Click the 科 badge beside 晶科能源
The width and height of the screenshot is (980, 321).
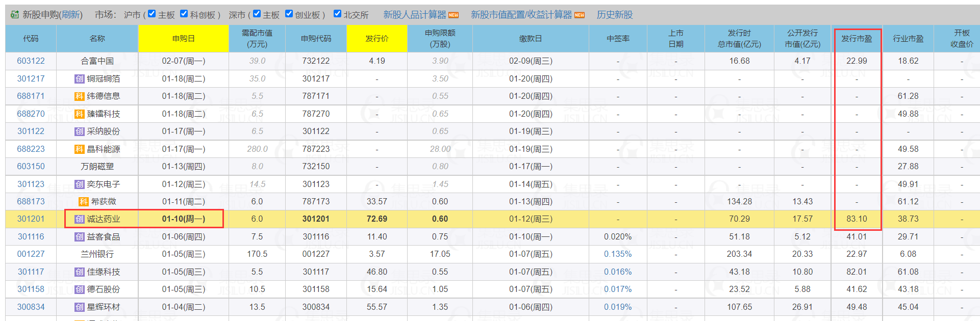(79, 149)
